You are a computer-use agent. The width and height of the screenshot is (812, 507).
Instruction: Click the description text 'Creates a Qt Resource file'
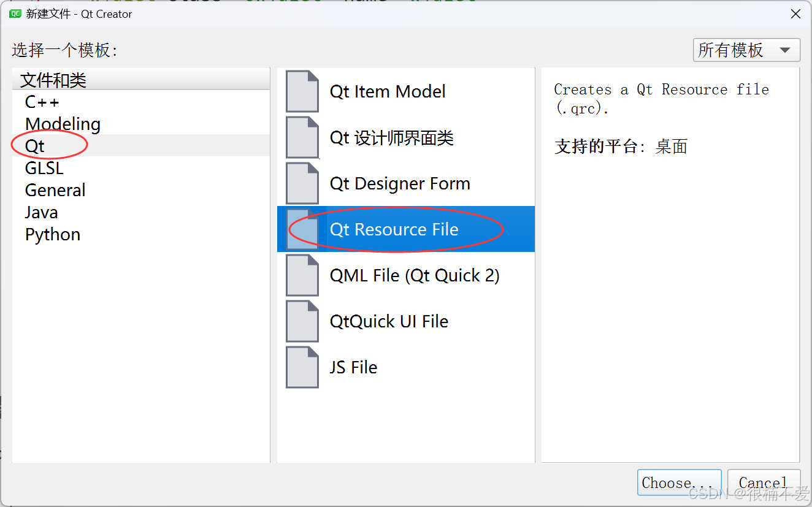661,90
